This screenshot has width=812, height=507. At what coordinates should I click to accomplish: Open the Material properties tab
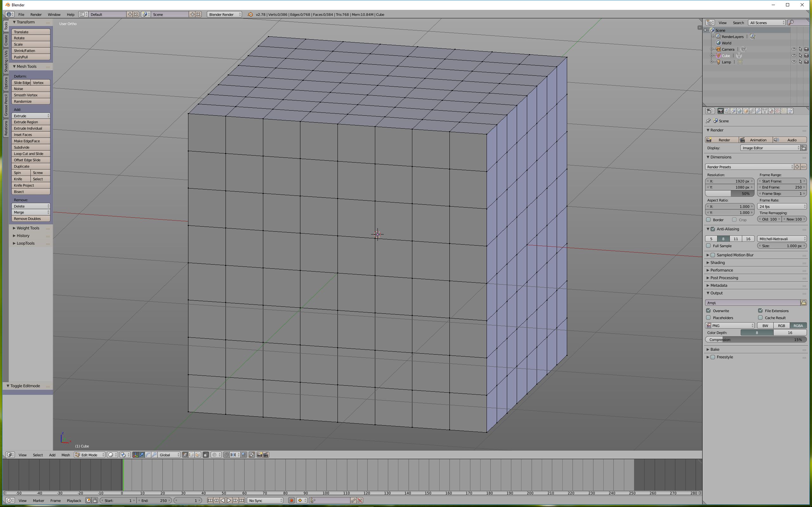(x=771, y=111)
